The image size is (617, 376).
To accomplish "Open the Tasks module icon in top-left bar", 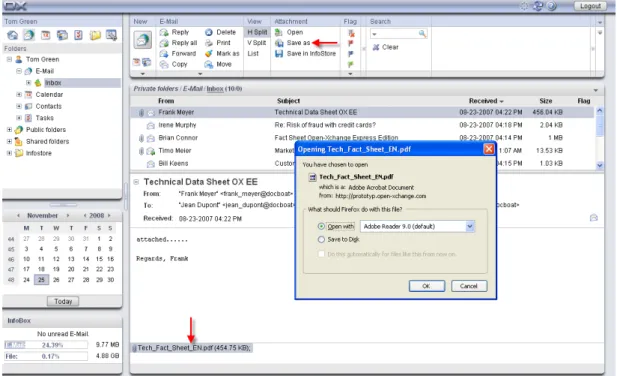I will (78, 35).
